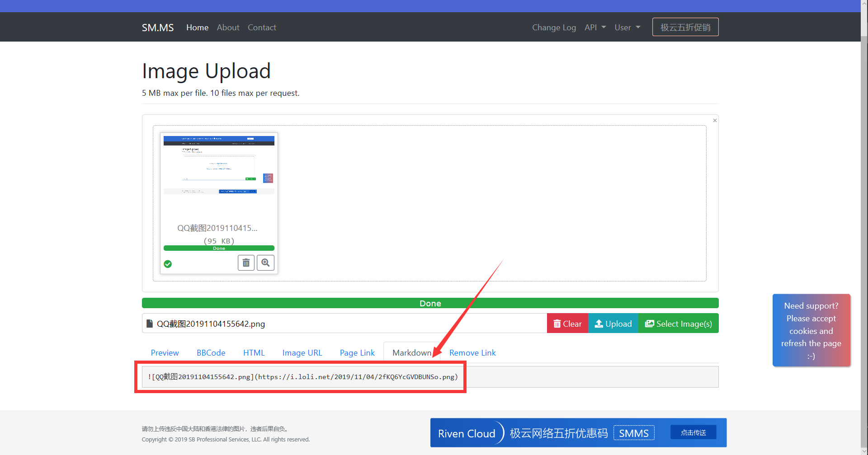Viewport: 868px width, 455px height.
Task: Switch to the Preview tab
Action: (x=165, y=352)
